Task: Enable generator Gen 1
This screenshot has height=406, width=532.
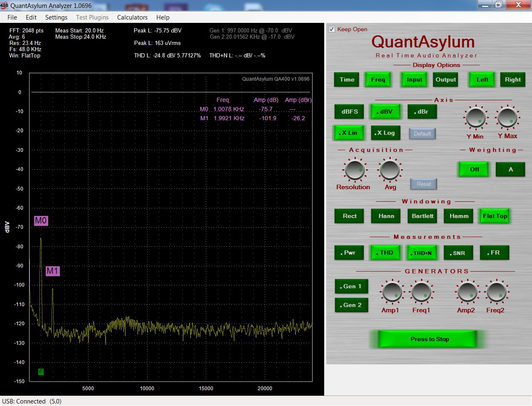Action: (352, 286)
